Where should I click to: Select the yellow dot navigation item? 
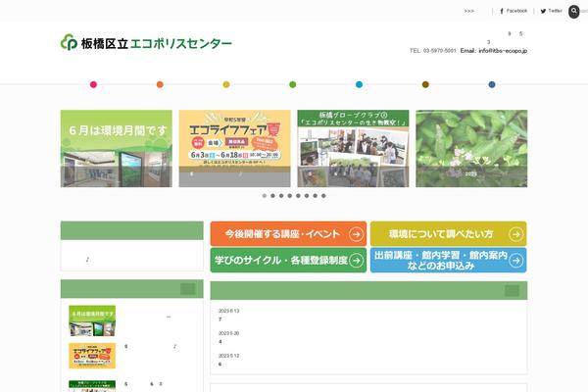click(x=226, y=84)
